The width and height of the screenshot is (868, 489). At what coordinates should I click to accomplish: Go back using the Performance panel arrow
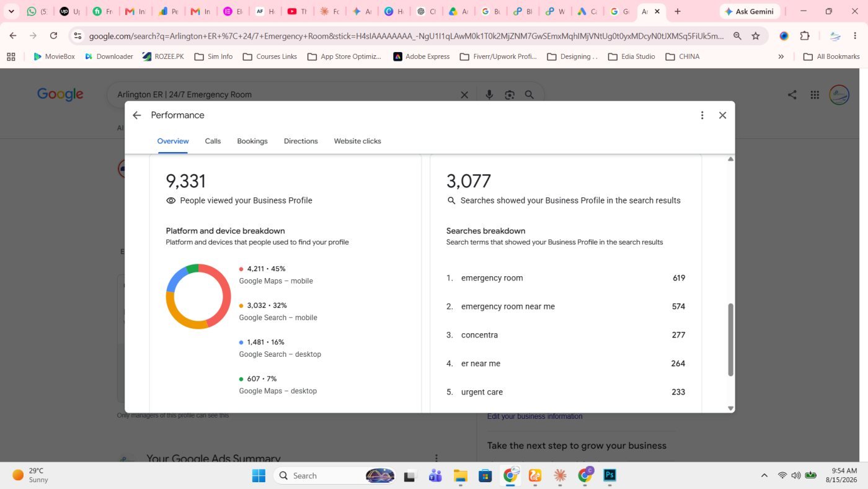click(x=137, y=115)
